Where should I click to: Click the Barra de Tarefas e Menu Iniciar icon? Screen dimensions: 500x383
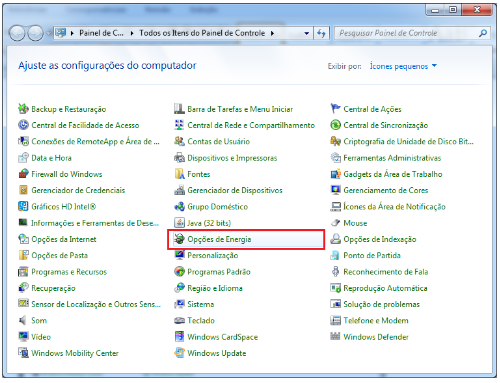click(x=179, y=109)
